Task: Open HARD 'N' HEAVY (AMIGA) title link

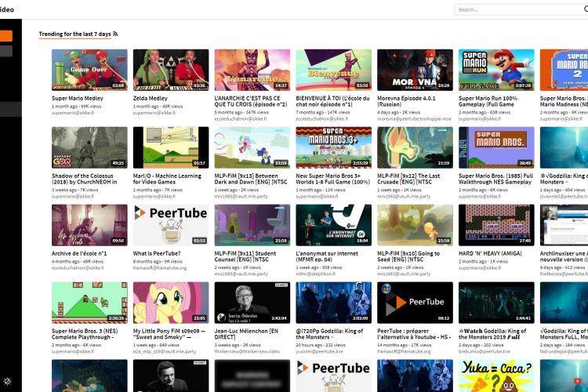Action: click(490, 253)
